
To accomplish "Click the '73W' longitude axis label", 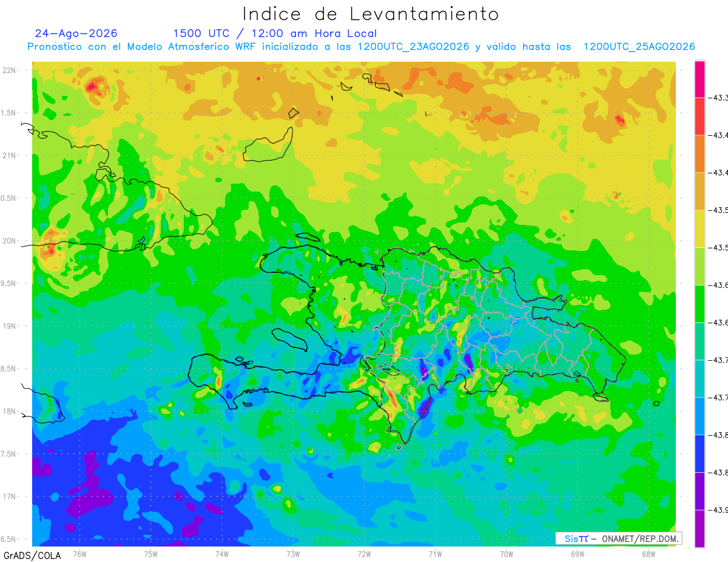I will [x=293, y=554].
